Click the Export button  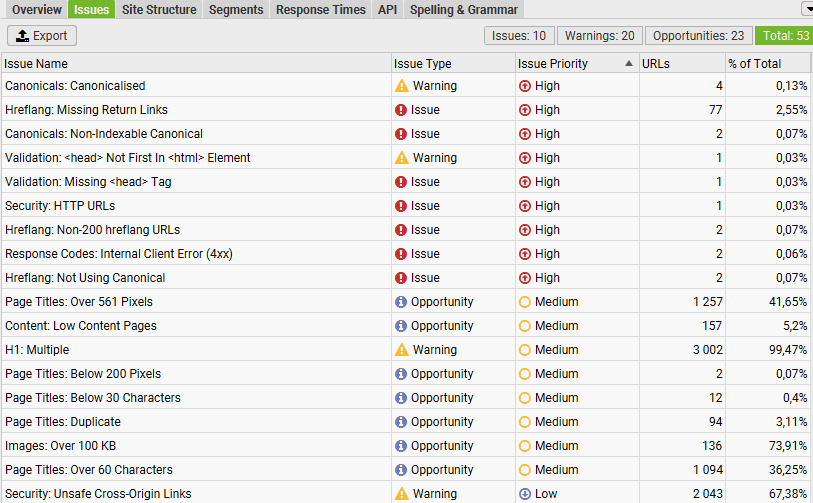(42, 36)
